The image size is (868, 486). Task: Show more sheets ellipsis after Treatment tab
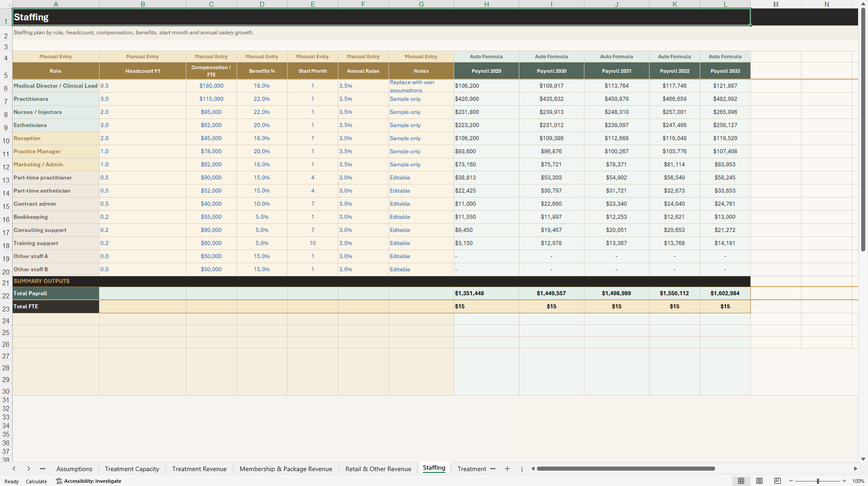pos(493,469)
